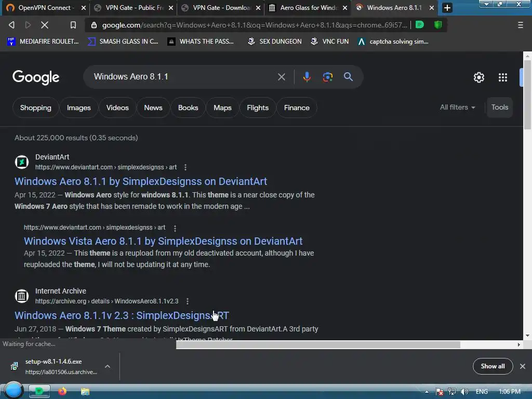This screenshot has width=532, height=399.
Task: Click the padlock site info icon
Action: tap(94, 25)
